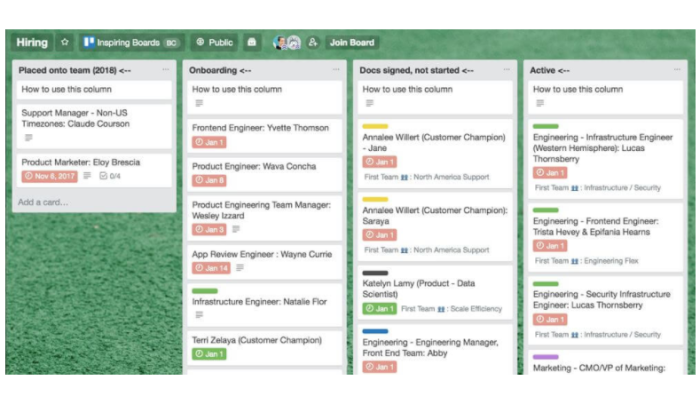This screenshot has height=420, width=700.
Task: Click description icon on Wesley Izzard card
Action: tap(236, 229)
